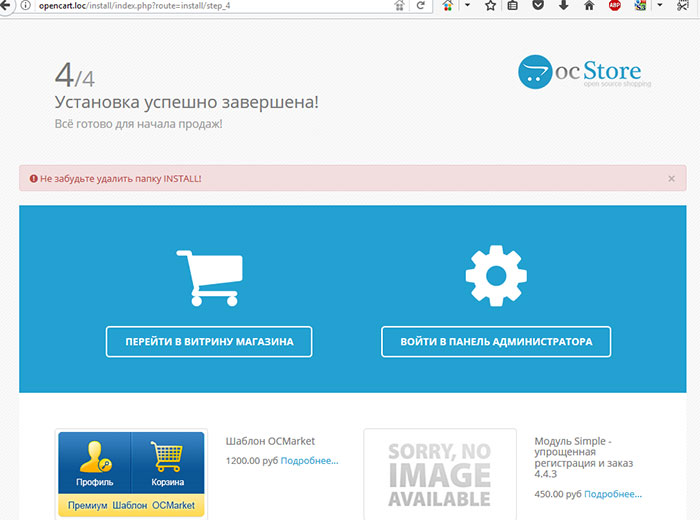Click the large shopping cart icon

pyautogui.click(x=209, y=277)
